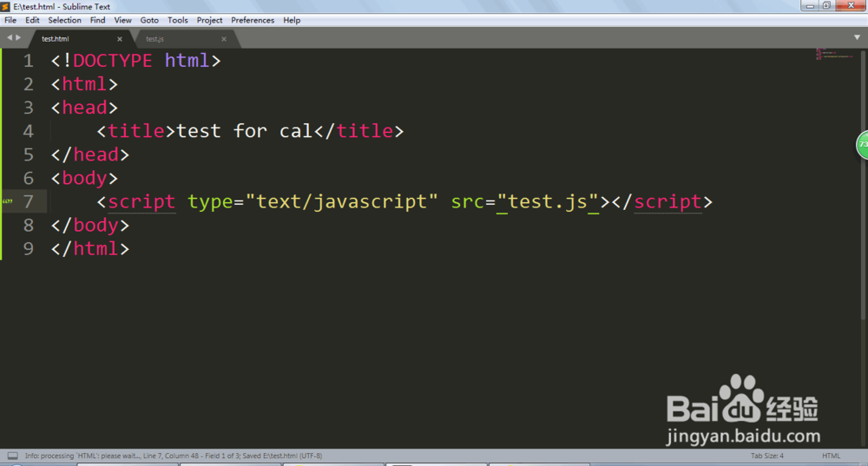Change Tab Size: 4 setting
The image size is (868, 466).
point(766,456)
